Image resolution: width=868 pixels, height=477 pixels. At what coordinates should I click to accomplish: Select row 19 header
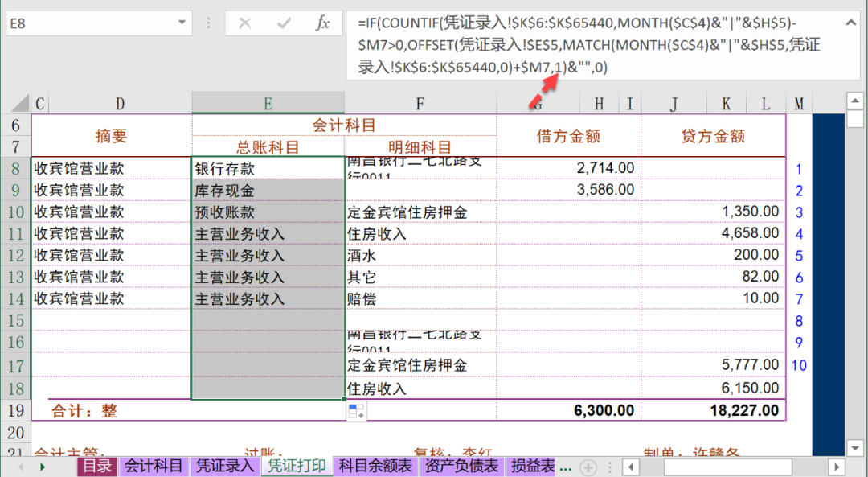(x=15, y=410)
